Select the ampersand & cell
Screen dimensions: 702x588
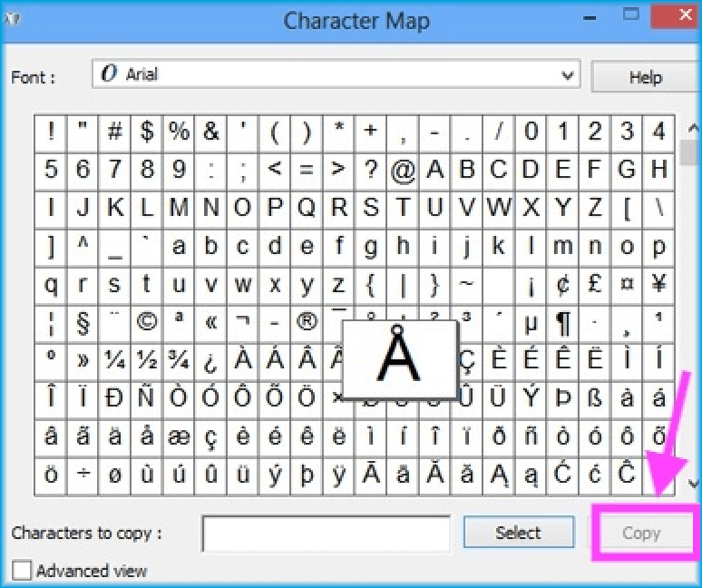coord(210,132)
